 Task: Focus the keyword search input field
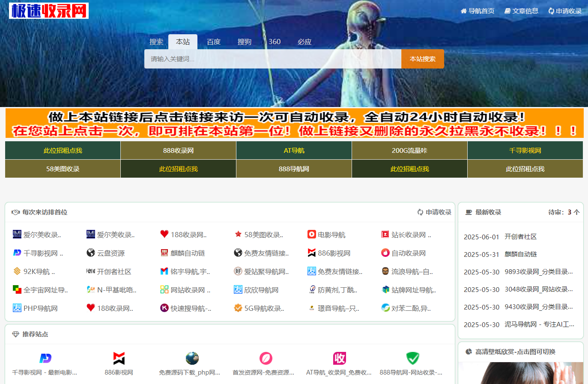(x=273, y=59)
